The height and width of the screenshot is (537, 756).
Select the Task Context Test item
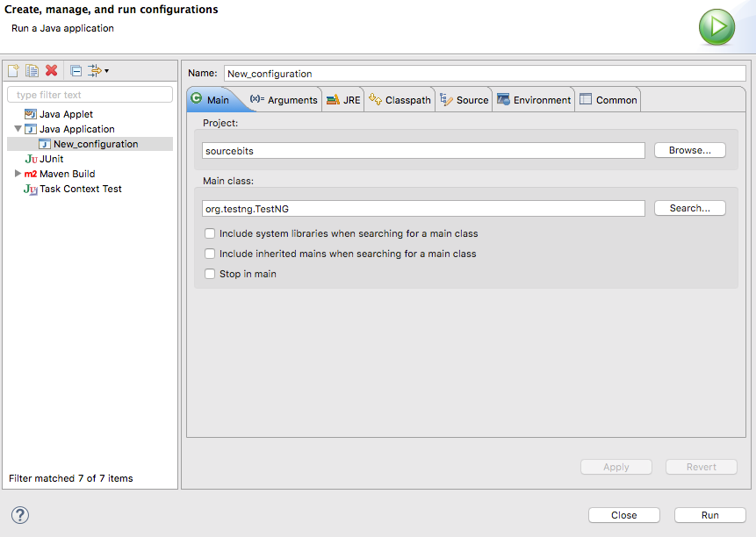click(x=80, y=189)
